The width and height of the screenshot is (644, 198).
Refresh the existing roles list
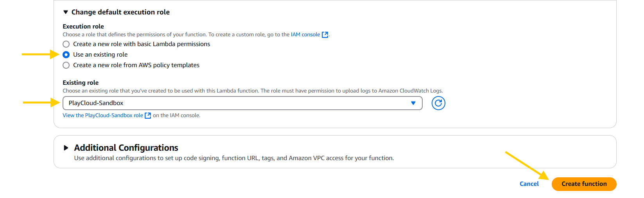click(x=438, y=103)
